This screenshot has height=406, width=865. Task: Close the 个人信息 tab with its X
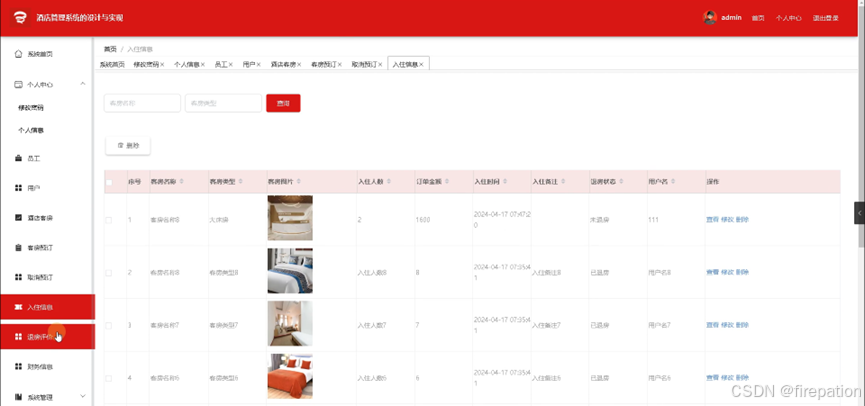203,65
